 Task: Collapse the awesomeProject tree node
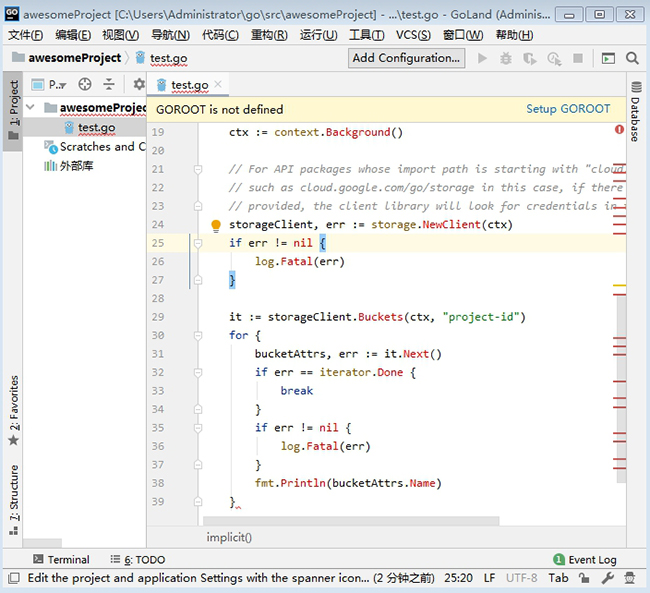tap(30, 107)
